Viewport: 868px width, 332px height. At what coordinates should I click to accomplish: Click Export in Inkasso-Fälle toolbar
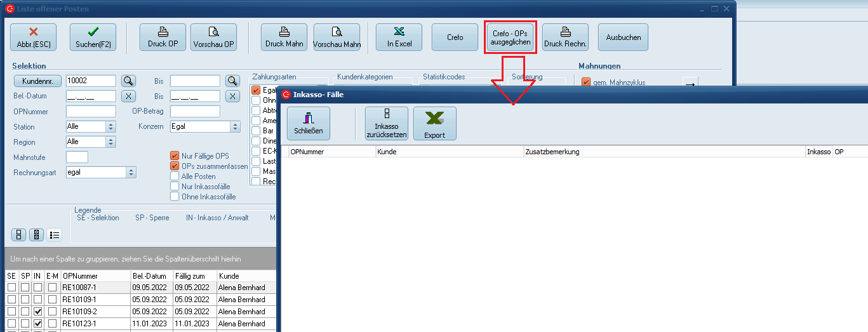click(434, 124)
